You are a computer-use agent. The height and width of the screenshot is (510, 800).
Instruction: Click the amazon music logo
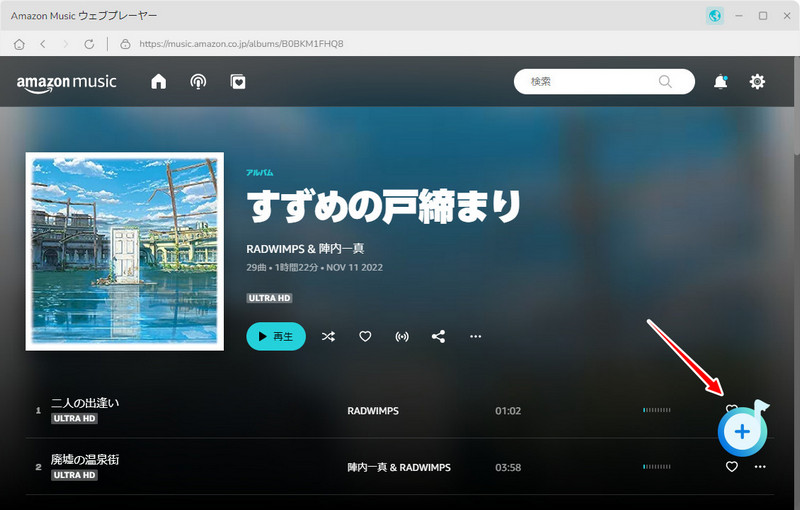[66, 83]
